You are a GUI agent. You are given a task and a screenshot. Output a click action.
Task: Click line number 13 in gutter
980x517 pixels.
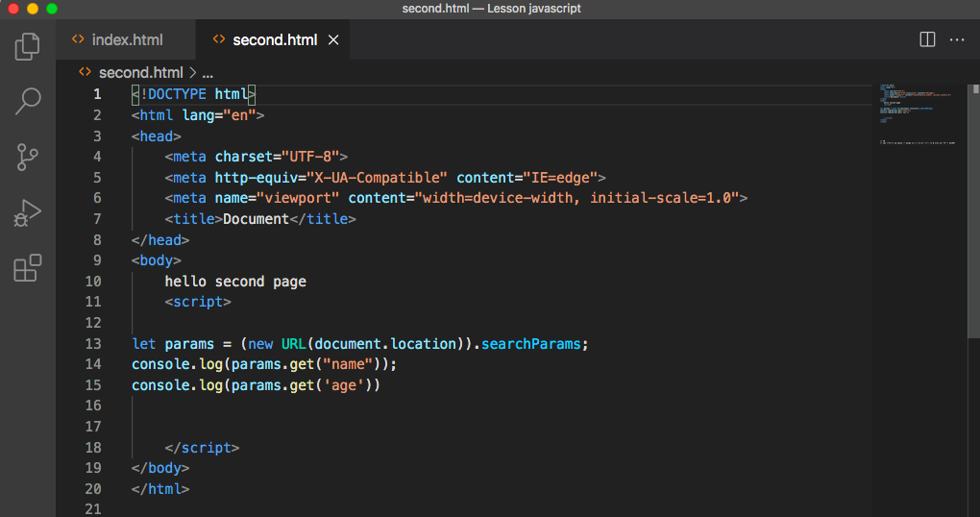93,344
